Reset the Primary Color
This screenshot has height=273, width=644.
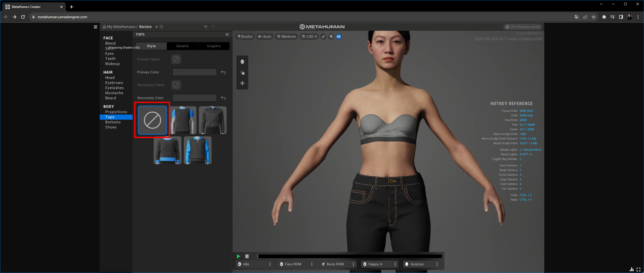[223, 72]
